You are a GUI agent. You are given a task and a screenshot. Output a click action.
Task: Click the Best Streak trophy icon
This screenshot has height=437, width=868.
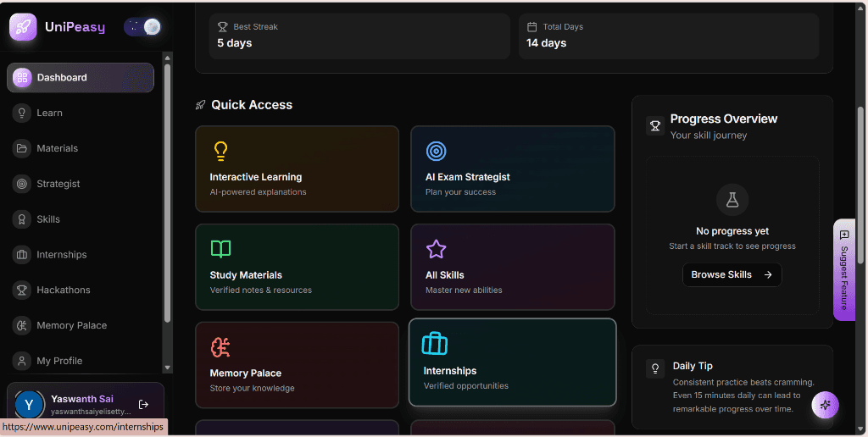pos(223,26)
